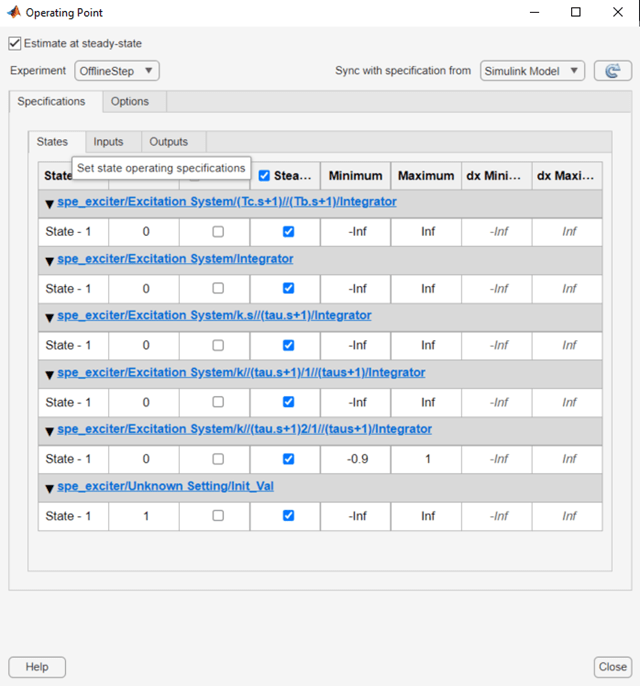Uncheck steady-state for k.s//(tau.s+1) Integrator state
The image size is (640, 686).
[x=288, y=345]
